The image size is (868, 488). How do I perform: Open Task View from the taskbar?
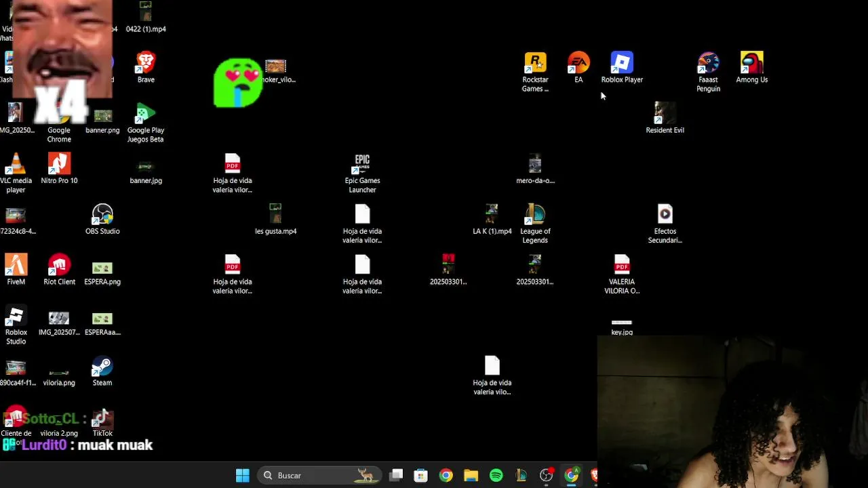[397, 476]
